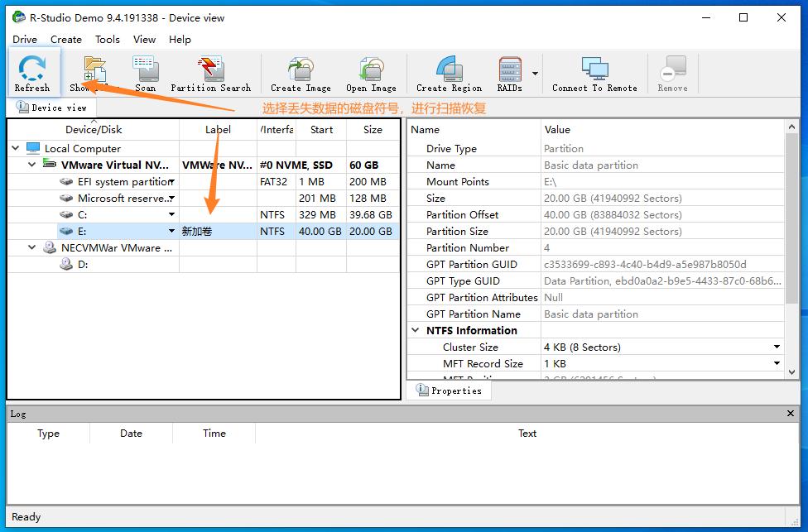Click the Refresh toolbar icon
Image resolution: width=808 pixels, height=532 pixels.
[x=32, y=73]
